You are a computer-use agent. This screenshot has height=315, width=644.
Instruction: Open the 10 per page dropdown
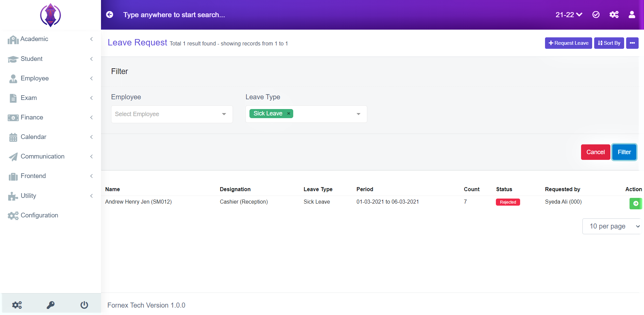tap(612, 226)
